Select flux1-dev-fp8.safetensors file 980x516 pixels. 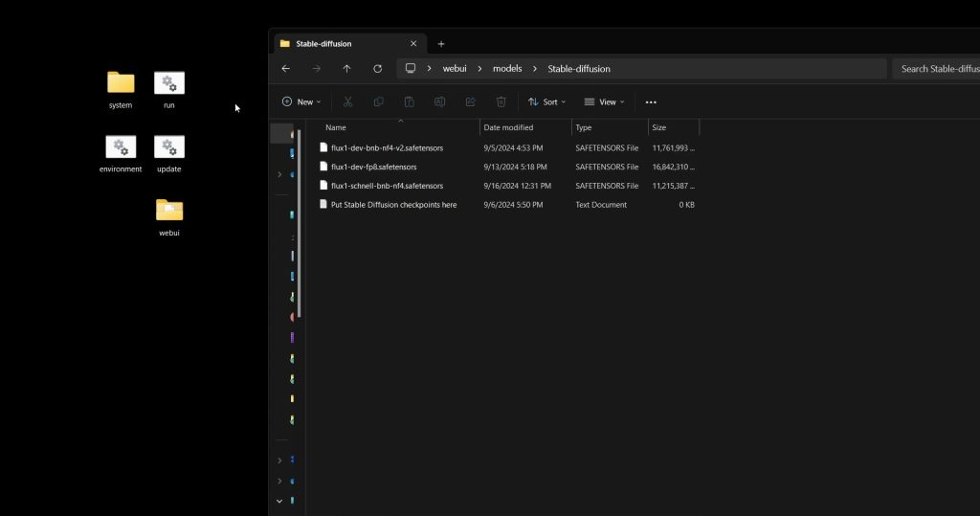pyautogui.click(x=373, y=167)
